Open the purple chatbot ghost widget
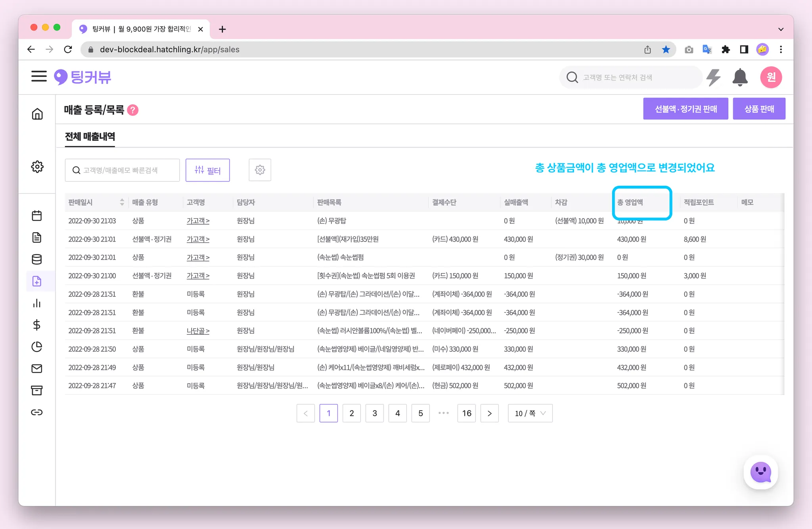 tap(760, 472)
